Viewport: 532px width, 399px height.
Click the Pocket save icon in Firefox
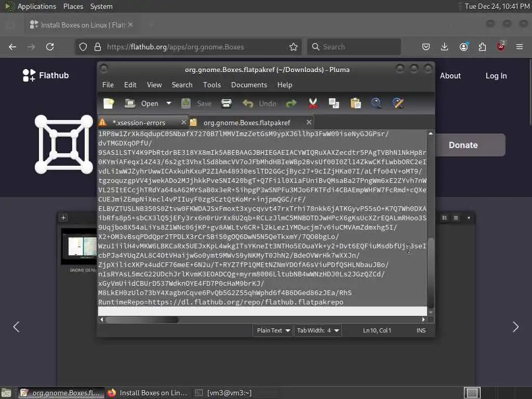[x=426, y=47]
